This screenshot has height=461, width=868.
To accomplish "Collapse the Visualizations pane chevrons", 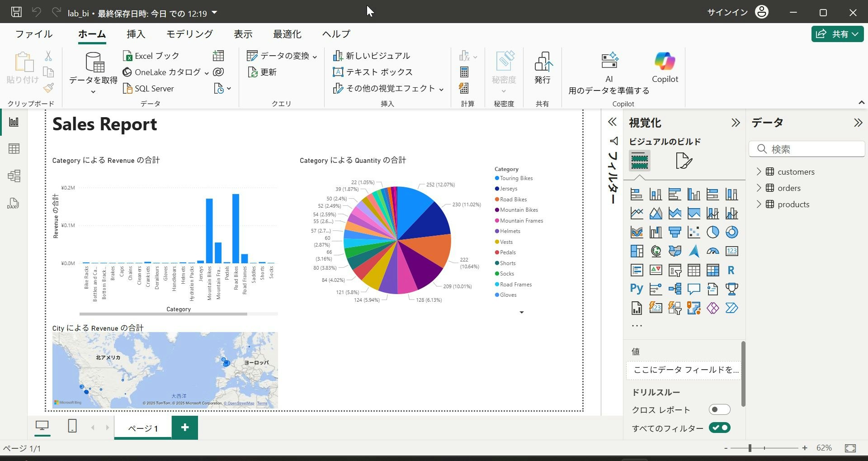I will pos(736,123).
